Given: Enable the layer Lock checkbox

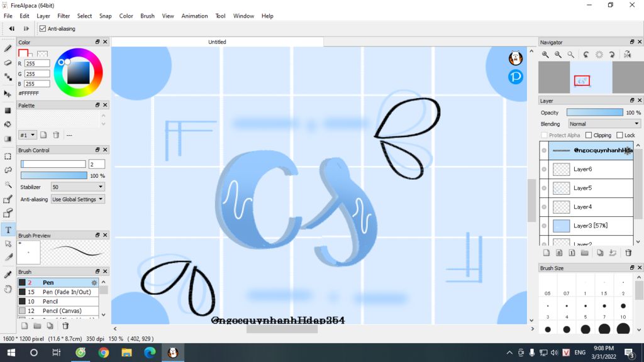Looking at the screenshot, I should click(x=619, y=135).
